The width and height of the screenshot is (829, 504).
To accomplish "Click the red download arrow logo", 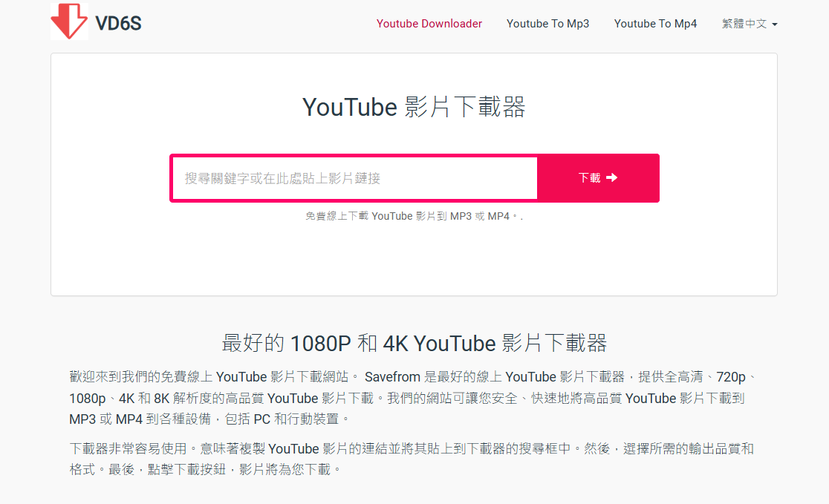I will click(69, 21).
